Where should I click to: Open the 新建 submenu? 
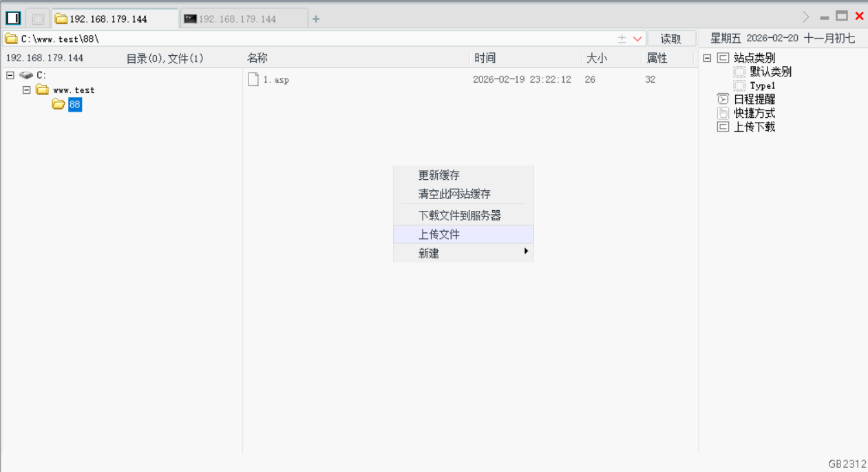click(463, 253)
